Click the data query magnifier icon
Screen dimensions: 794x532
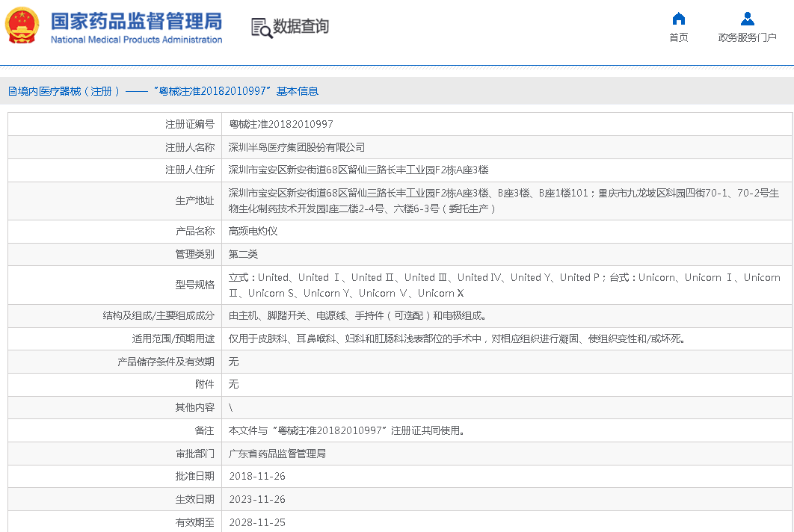pos(261,28)
